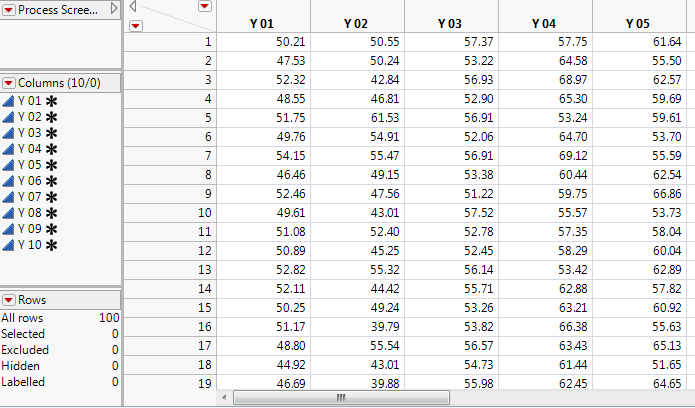Click the continuous icon for Y 07

coord(8,197)
